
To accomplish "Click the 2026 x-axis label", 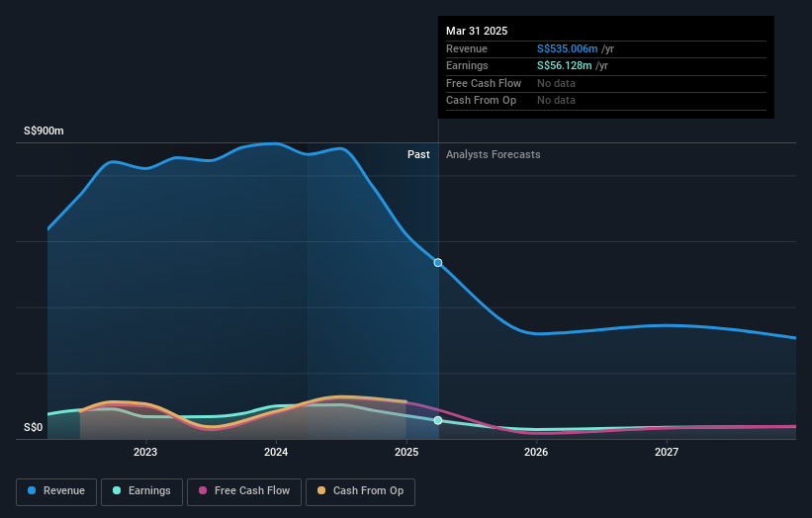I will [x=536, y=452].
